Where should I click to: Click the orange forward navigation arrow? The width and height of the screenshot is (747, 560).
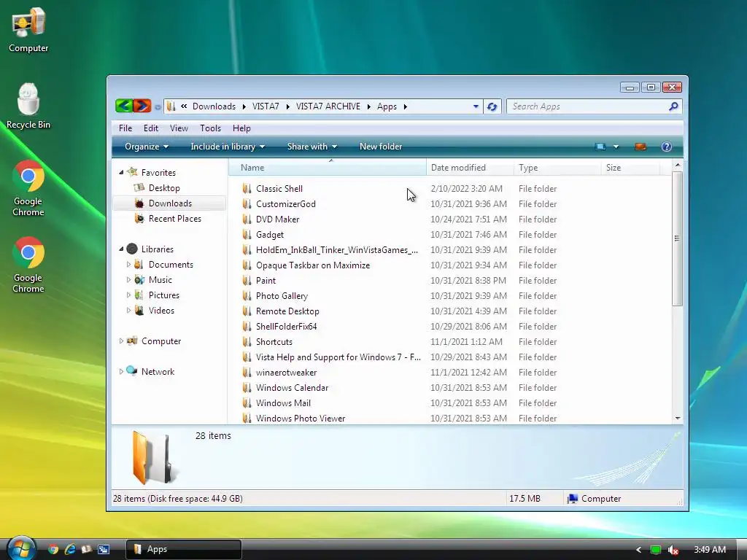click(142, 106)
